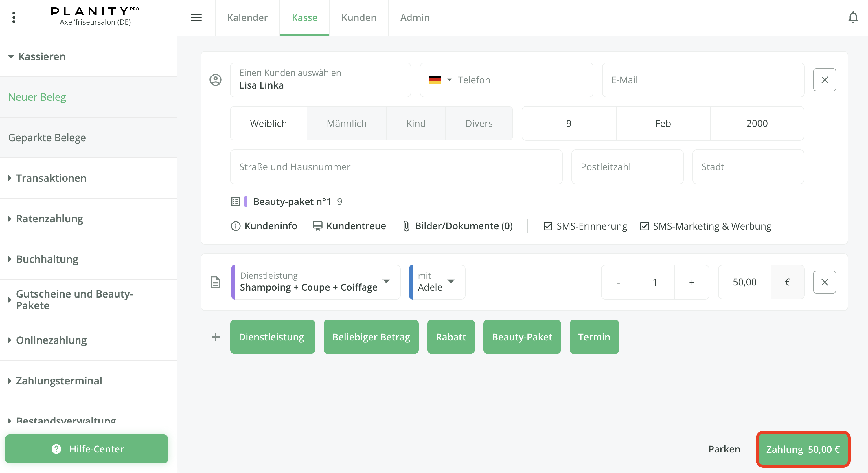
Task: Expand the Transaktionen sidebar section
Action: click(51, 178)
